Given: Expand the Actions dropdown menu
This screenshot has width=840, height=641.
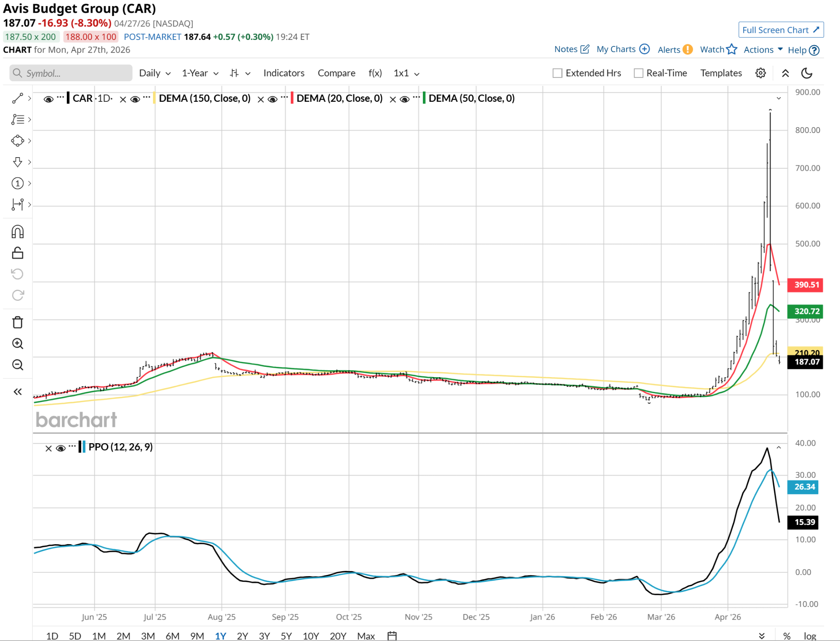Looking at the screenshot, I should [x=763, y=50].
